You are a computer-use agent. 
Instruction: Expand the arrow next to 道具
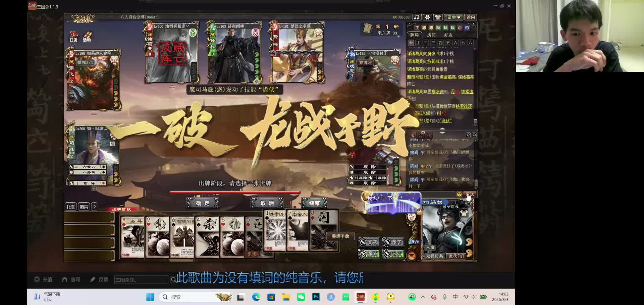pyautogui.click(x=94, y=207)
